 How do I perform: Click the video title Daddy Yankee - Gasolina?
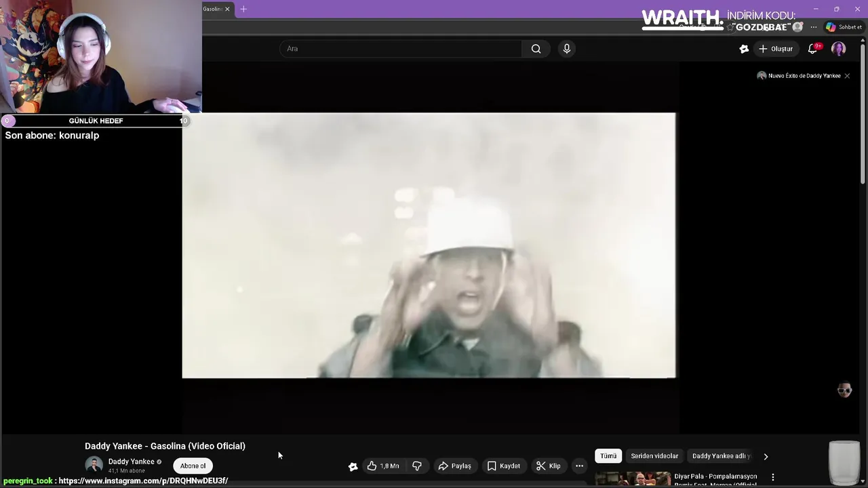click(165, 446)
